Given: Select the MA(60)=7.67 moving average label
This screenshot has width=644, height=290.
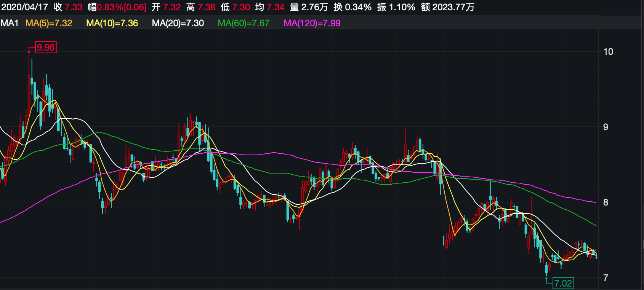Looking at the screenshot, I should 244,23.
